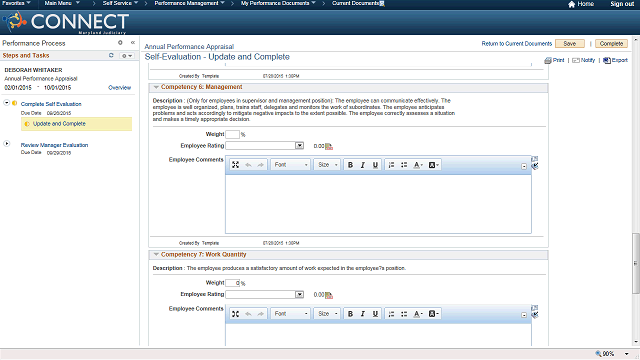
Task: Open the Steps and Tasks options dropdown
Action: pyautogui.click(x=127, y=56)
